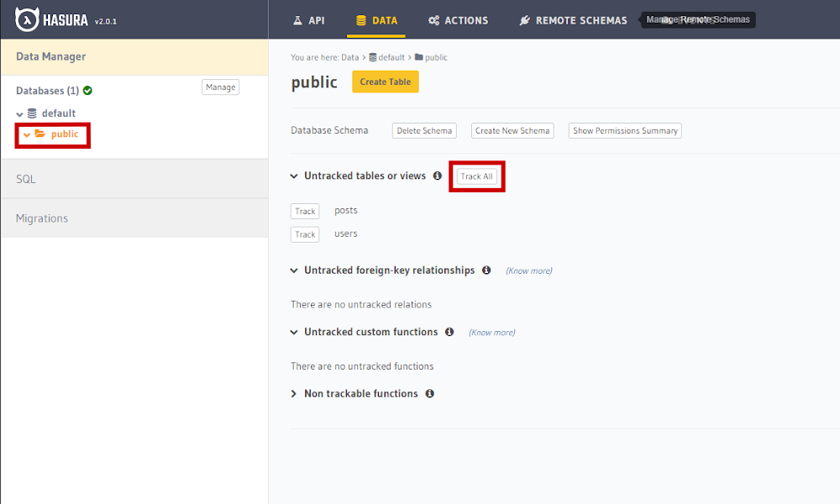
Task: Click the Track All button
Action: tap(476, 176)
